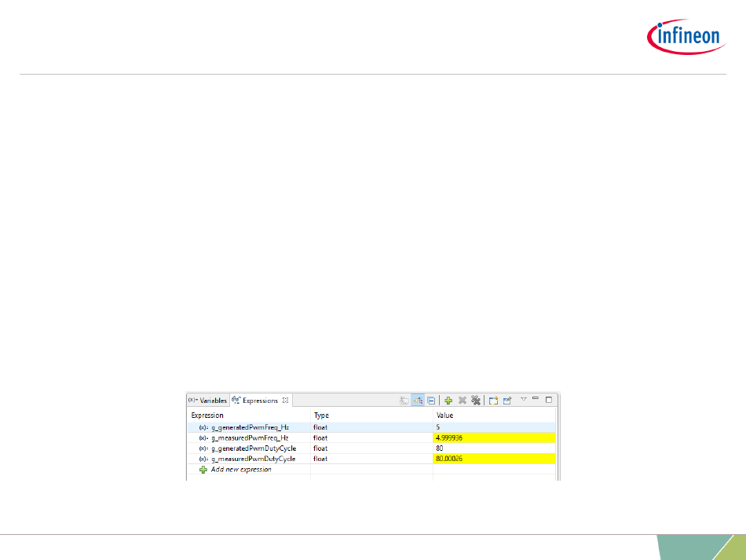Minimize the Expressions view panel
Screen dimensions: 746x560
pos(536,399)
